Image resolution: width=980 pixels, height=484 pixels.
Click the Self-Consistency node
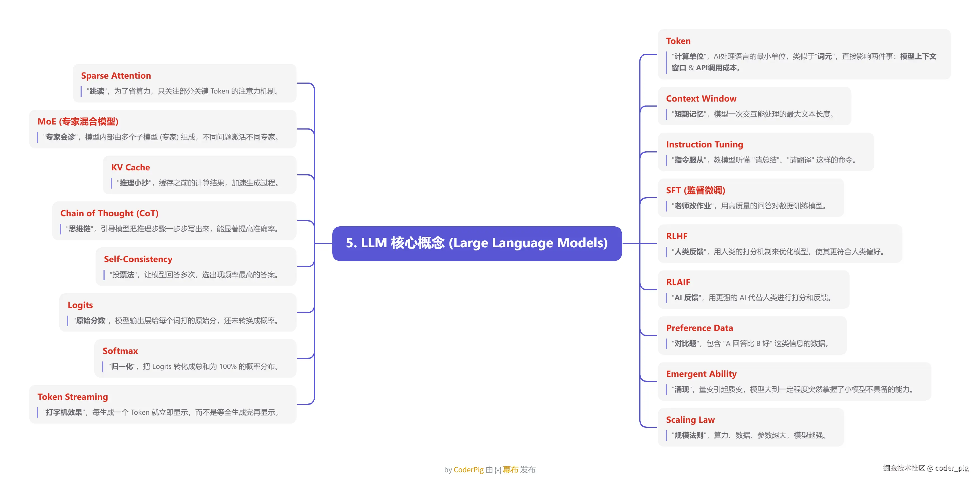[x=138, y=259]
